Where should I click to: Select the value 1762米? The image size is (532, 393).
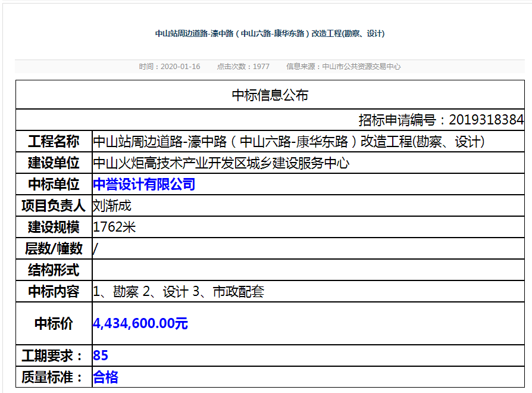[x=114, y=227]
